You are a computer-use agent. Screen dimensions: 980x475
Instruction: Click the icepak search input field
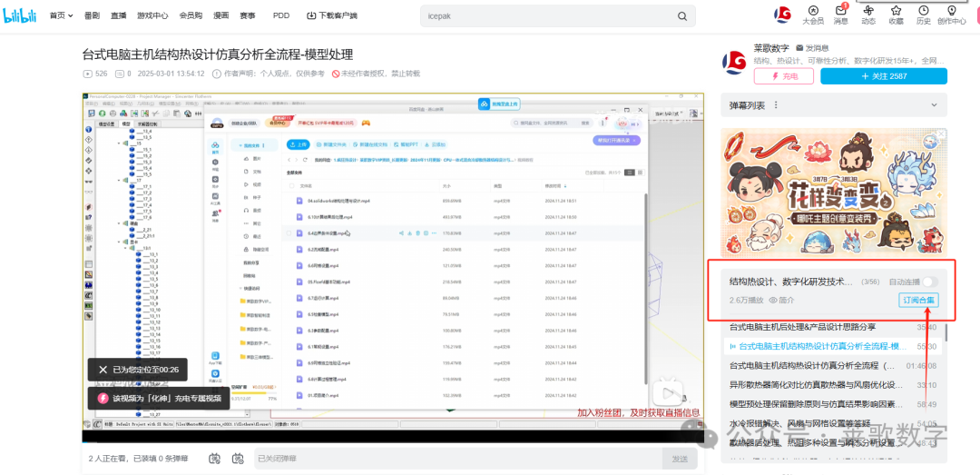click(x=544, y=16)
